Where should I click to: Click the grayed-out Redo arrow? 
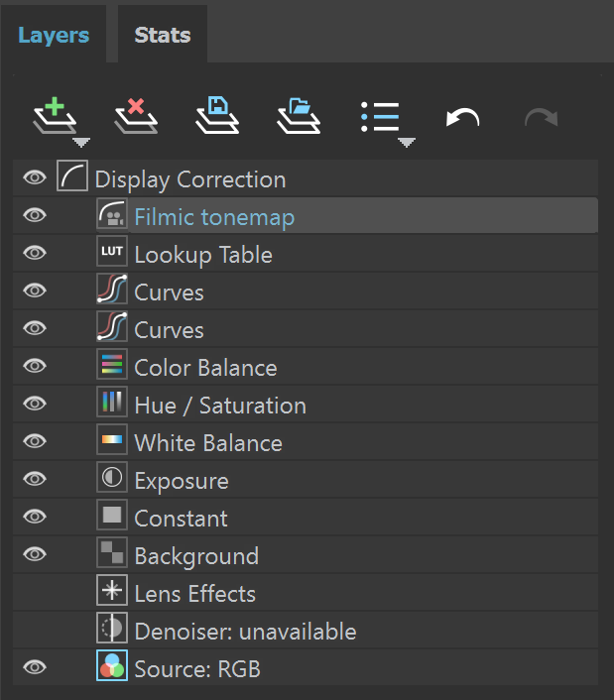pos(542,118)
